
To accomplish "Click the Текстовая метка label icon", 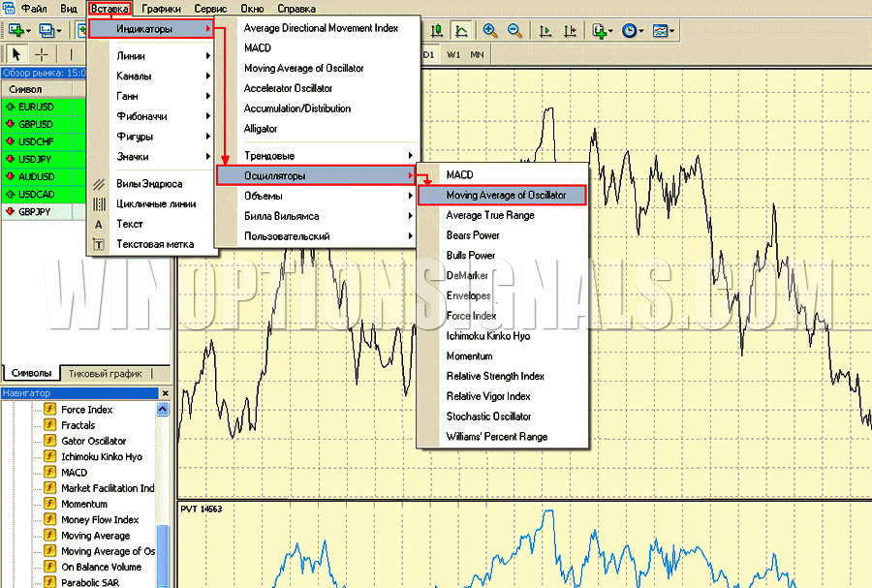I will (99, 245).
